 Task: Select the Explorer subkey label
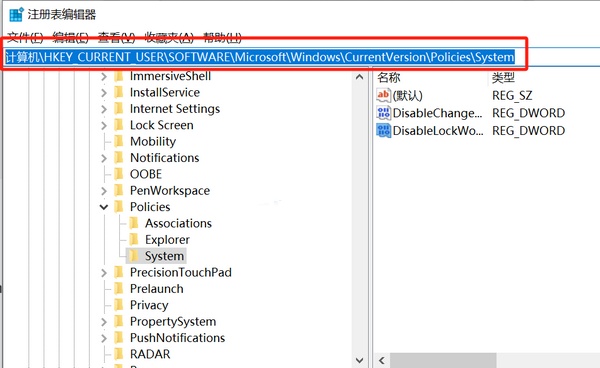click(167, 239)
